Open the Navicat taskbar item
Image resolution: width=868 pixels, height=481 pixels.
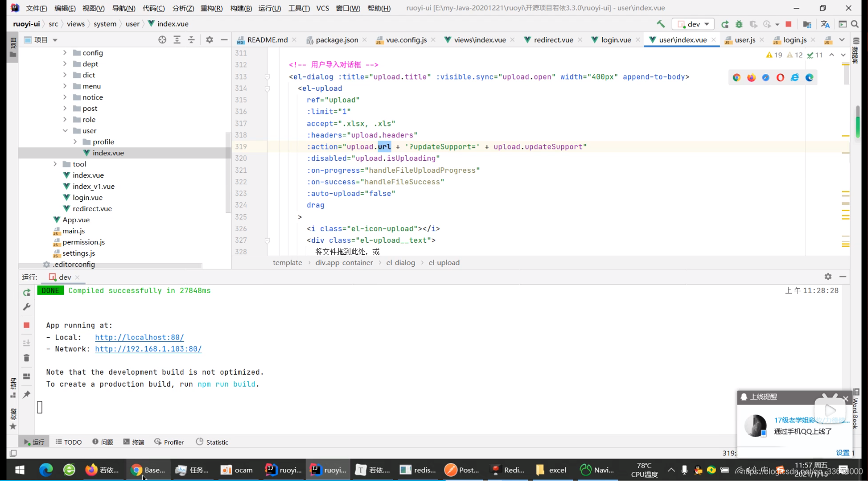pyautogui.click(x=597, y=470)
